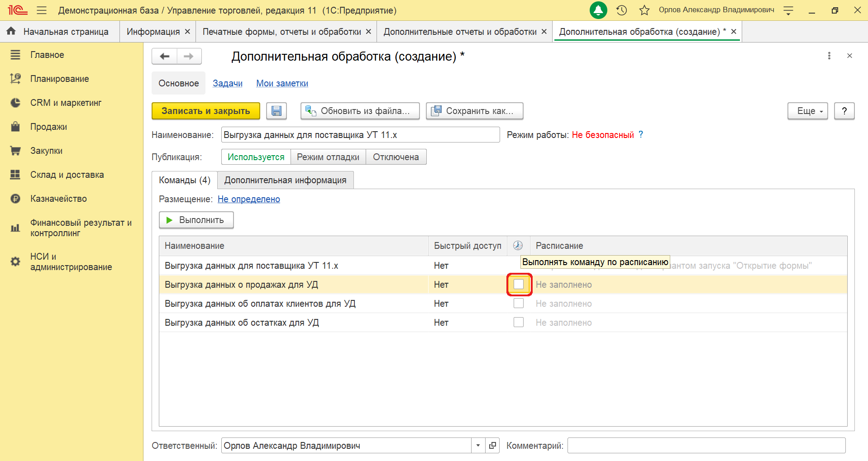The width and height of the screenshot is (868, 461).
Task: Go to home page icon
Action: point(11,31)
